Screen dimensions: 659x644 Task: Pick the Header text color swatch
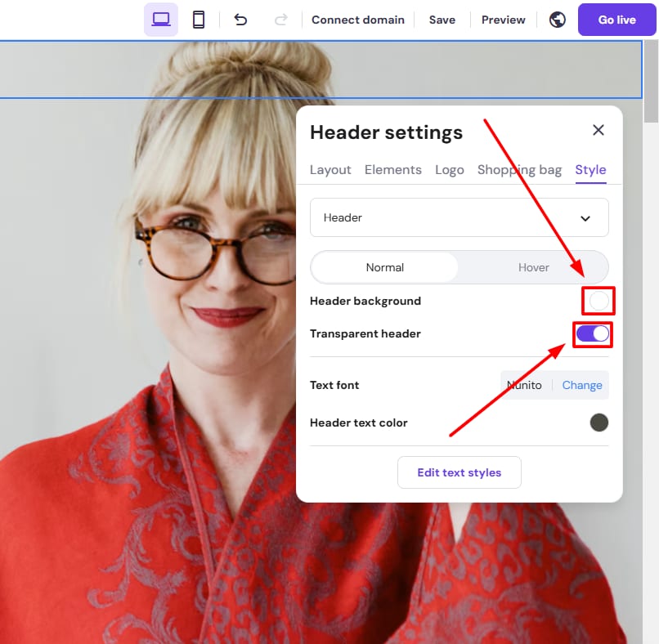[599, 423]
